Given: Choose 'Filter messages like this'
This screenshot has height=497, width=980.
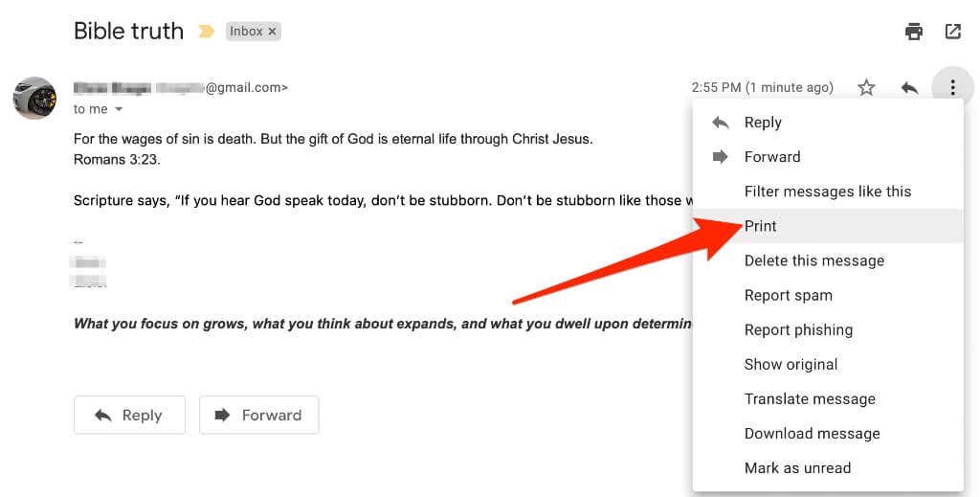Looking at the screenshot, I should point(827,192).
